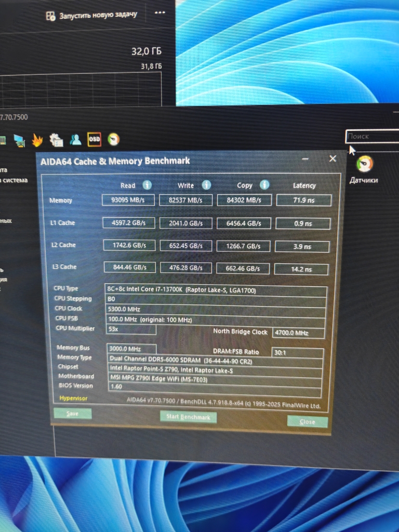The image size is (399, 532).
Task: Click L1 Cache Write value 2041.0 GB/s
Action: click(186, 223)
